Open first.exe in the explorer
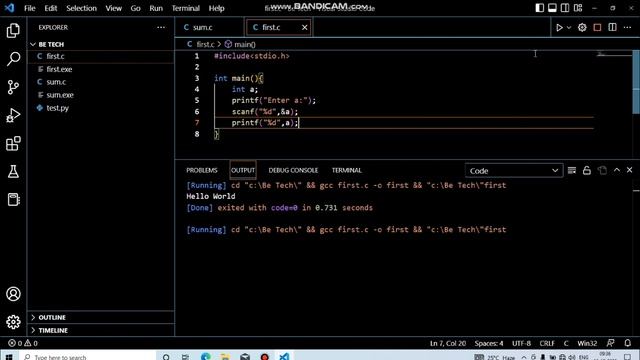This screenshot has height=360, width=640. click(x=101, y=69)
